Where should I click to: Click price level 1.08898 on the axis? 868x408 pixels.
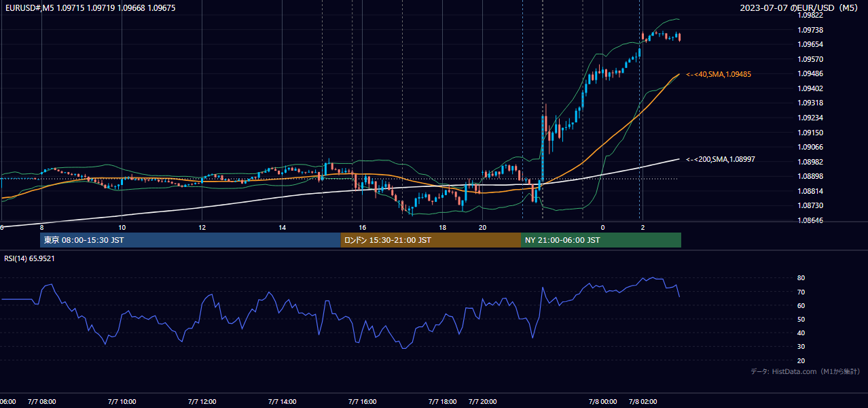[810, 176]
